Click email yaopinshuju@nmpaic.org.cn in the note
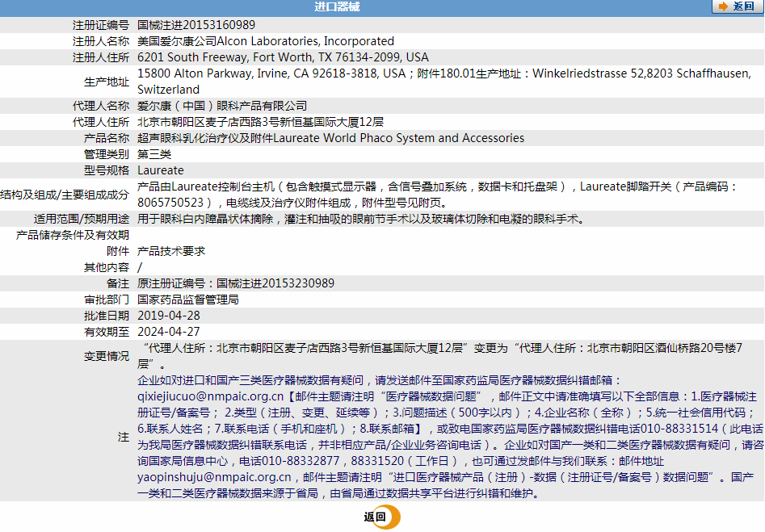 point(214,476)
